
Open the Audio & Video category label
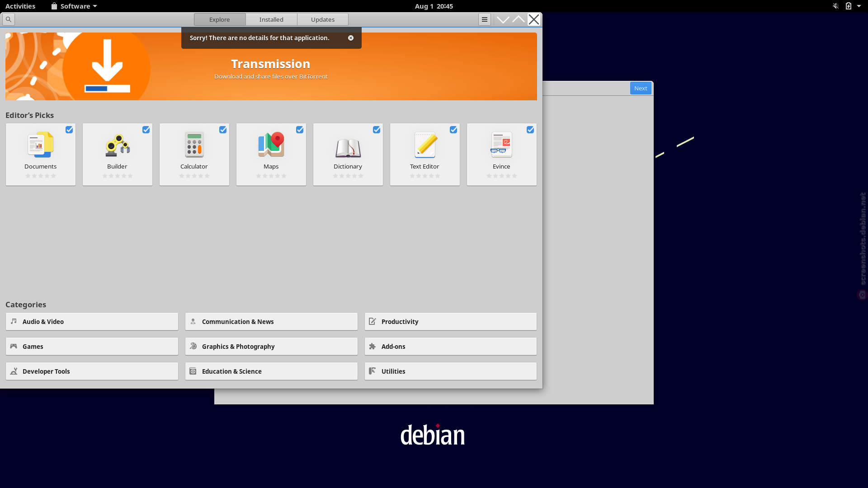point(43,322)
